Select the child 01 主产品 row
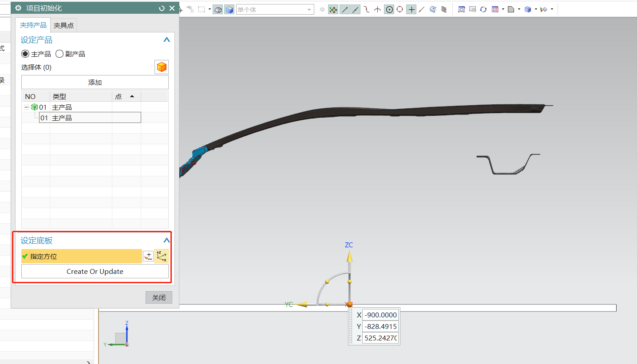The height and width of the screenshot is (364, 637). tap(90, 118)
